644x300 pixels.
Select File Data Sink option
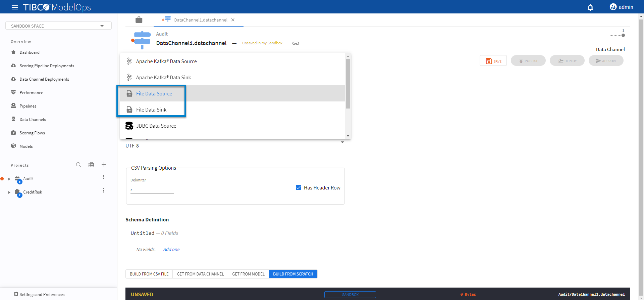pyautogui.click(x=232, y=110)
